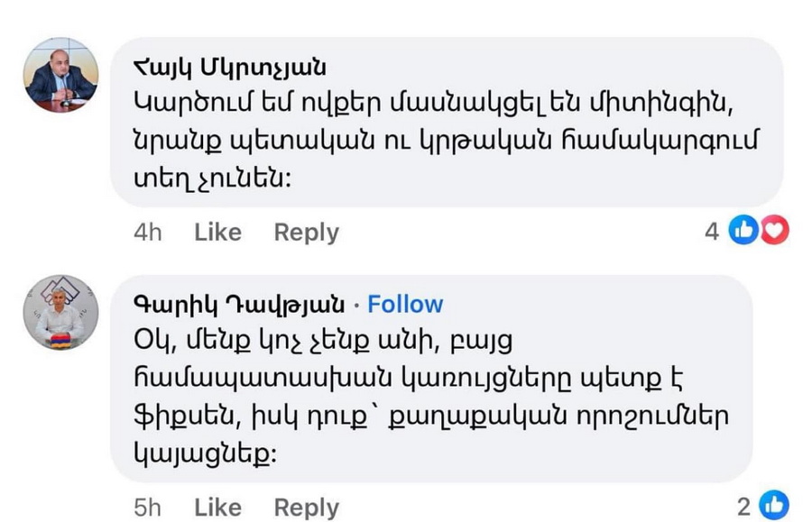The width and height of the screenshot is (812, 522).
Task: Show reactions list from the count 2
Action: coord(743,507)
